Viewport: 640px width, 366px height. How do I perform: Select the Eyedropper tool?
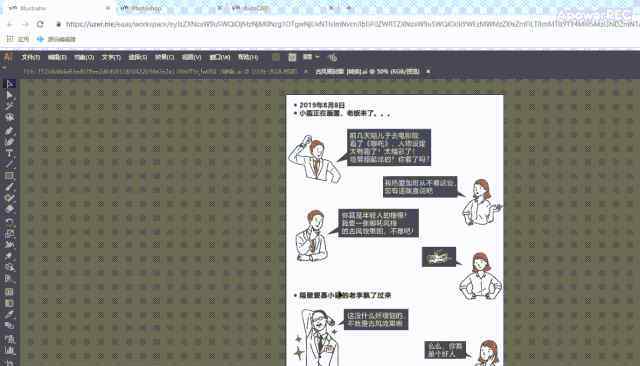(x=10, y=314)
